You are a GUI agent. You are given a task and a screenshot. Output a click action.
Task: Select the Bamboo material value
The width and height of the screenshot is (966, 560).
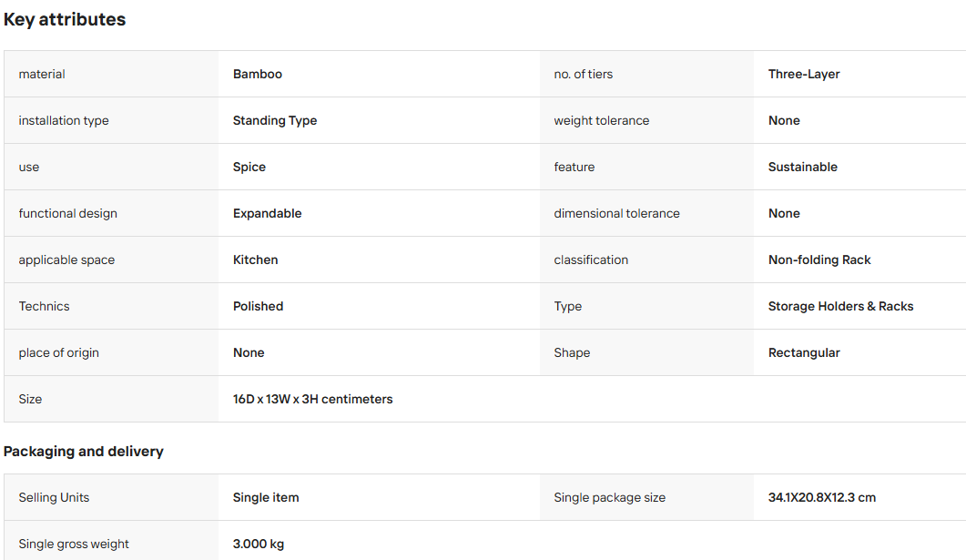pos(258,74)
